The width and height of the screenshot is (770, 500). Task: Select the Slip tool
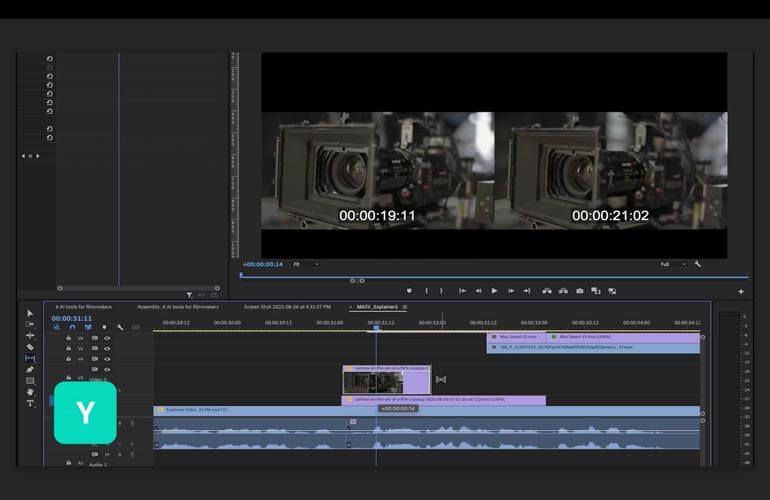pos(30,358)
